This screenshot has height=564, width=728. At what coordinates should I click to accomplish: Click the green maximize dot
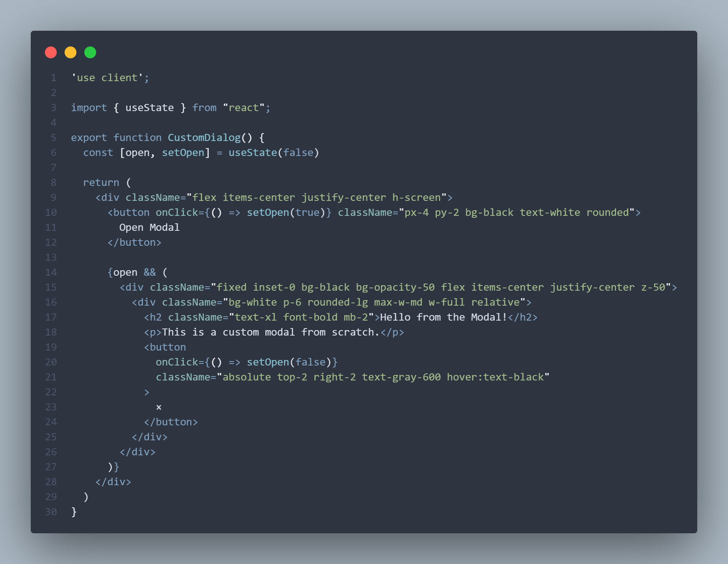coord(90,52)
